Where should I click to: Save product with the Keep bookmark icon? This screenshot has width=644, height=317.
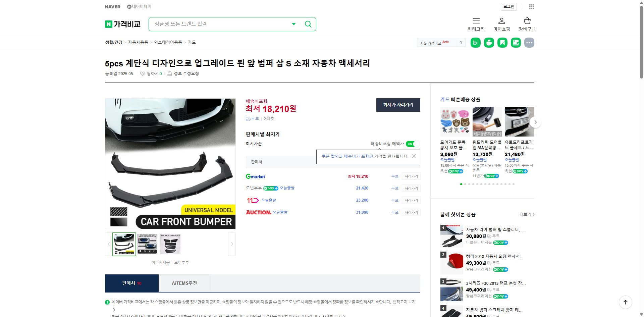502,43
